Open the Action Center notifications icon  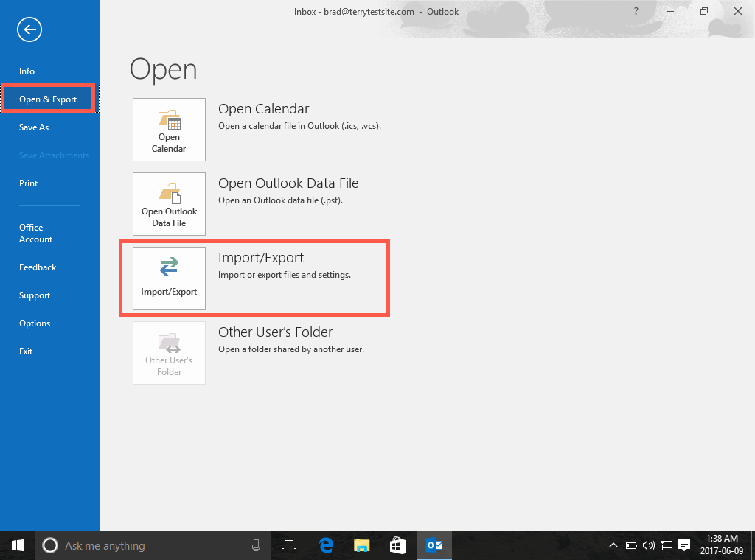point(684,545)
